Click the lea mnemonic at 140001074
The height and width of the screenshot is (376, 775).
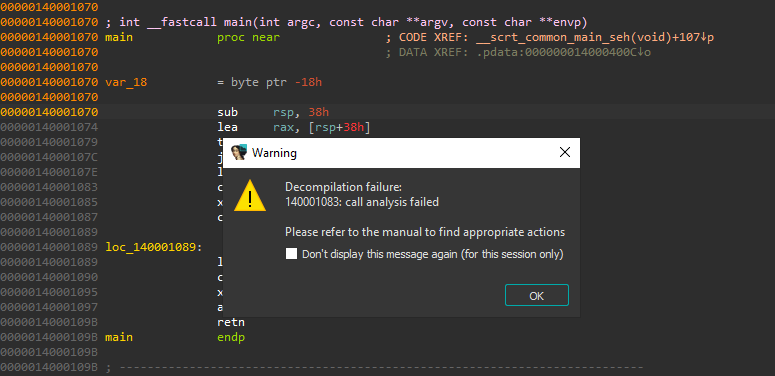coord(227,127)
